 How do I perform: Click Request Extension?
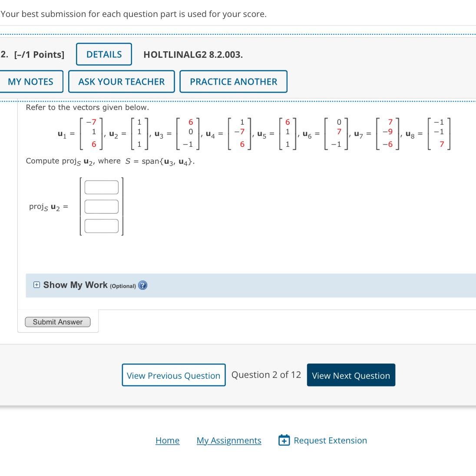(331, 440)
